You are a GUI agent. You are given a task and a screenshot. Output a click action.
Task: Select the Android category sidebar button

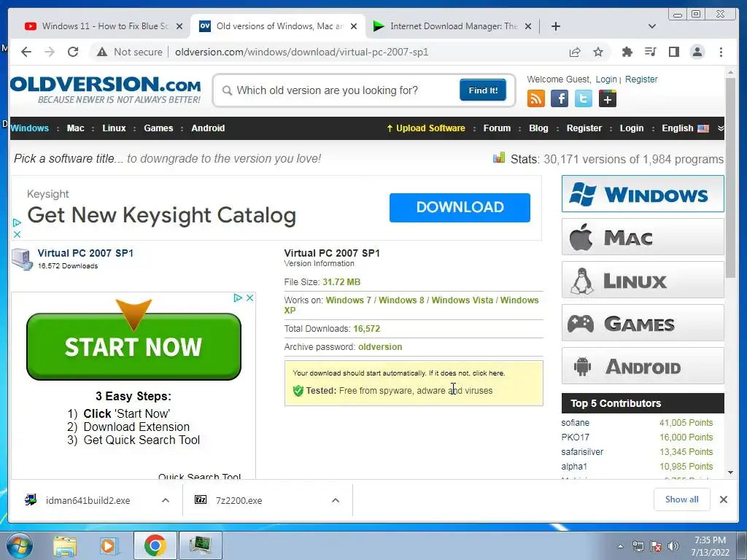pos(643,366)
